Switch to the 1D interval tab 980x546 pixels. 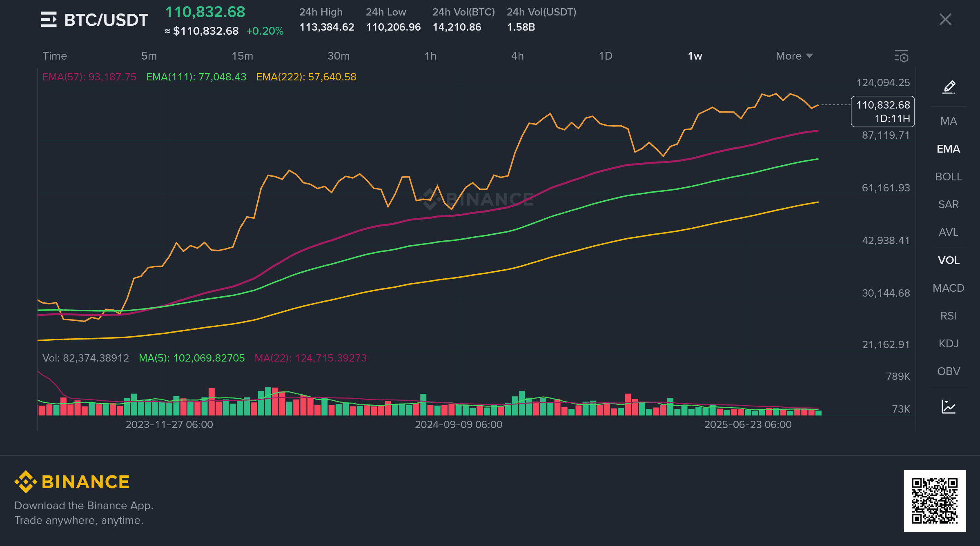[x=605, y=56]
